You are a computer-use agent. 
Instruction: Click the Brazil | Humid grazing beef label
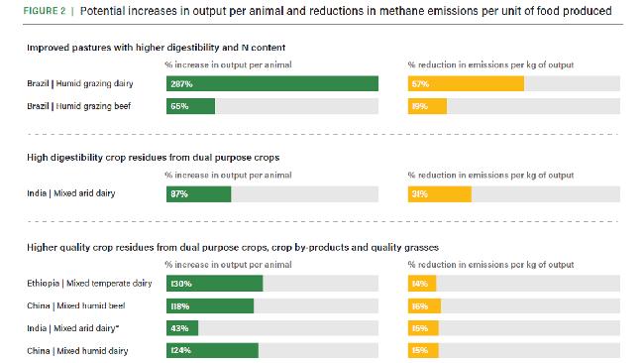pyautogui.click(x=79, y=106)
